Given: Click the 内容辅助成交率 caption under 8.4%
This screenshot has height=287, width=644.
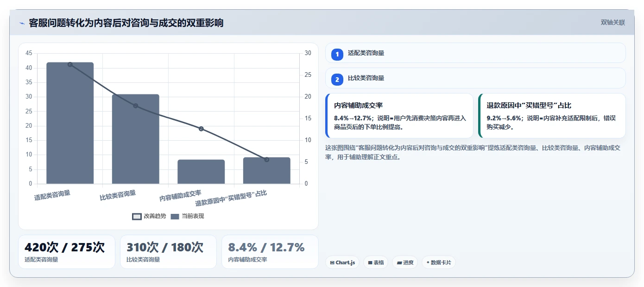Looking at the screenshot, I should 248,260.
